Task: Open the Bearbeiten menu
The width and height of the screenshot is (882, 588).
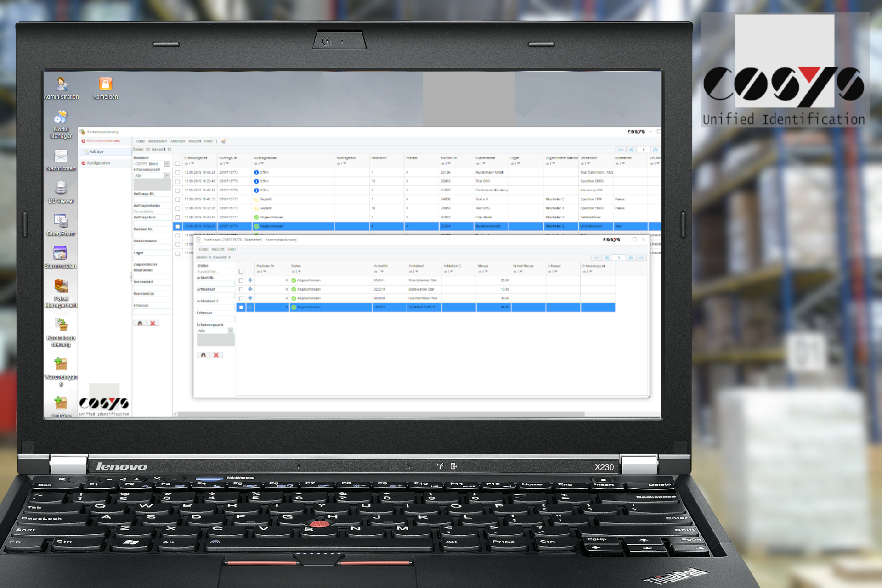Action: point(158,141)
